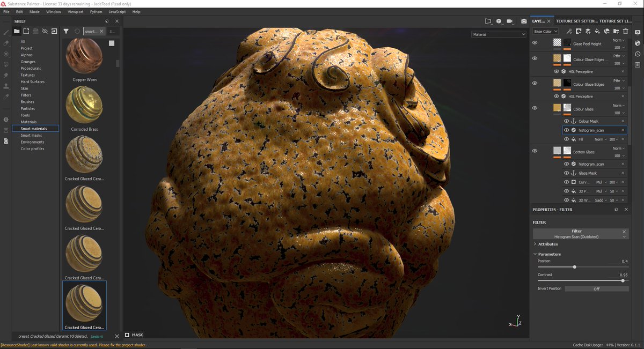Open the Fill effect Norm blend dropdown
644x349 pixels.
point(601,139)
